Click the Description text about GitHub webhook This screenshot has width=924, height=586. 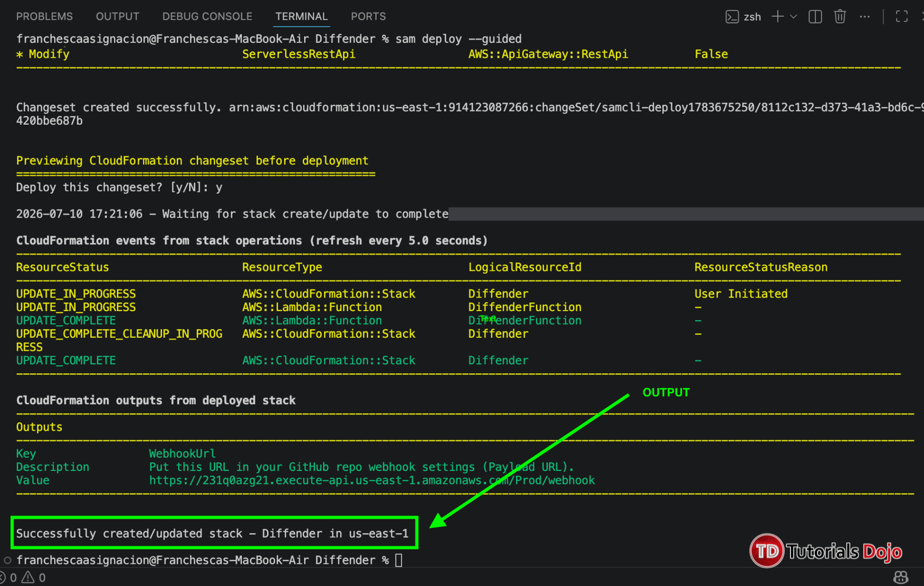coord(361,467)
